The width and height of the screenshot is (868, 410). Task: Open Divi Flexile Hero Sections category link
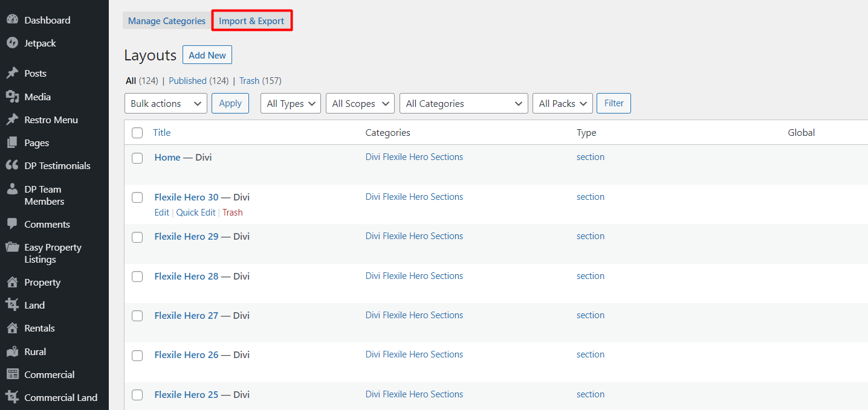click(414, 156)
